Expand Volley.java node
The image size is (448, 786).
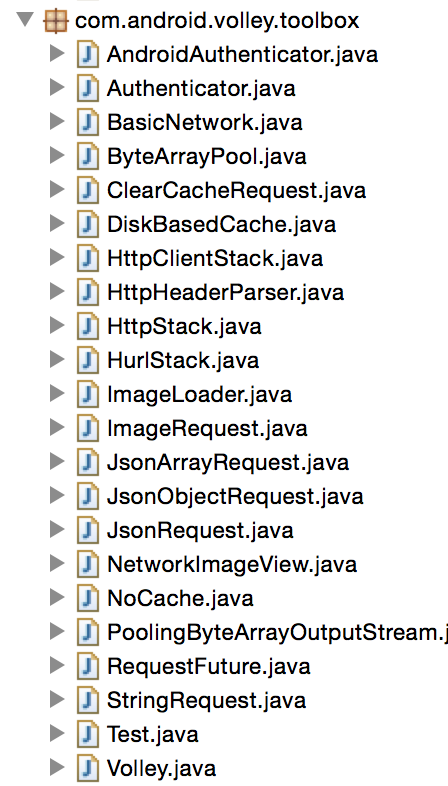coord(58,769)
